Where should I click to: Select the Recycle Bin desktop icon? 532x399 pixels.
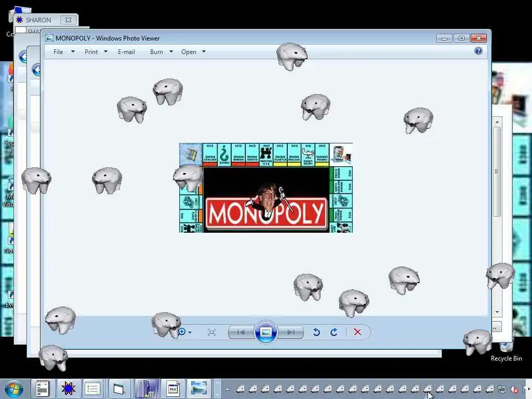tap(506, 351)
